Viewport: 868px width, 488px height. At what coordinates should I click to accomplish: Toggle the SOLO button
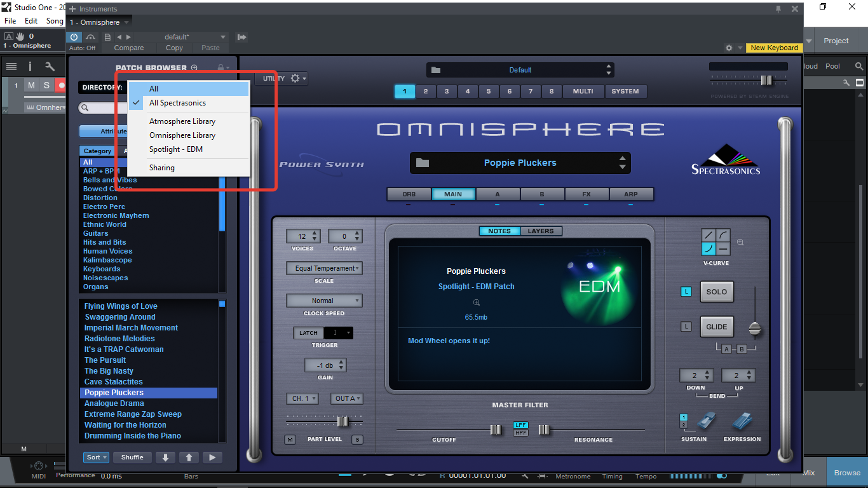717,292
